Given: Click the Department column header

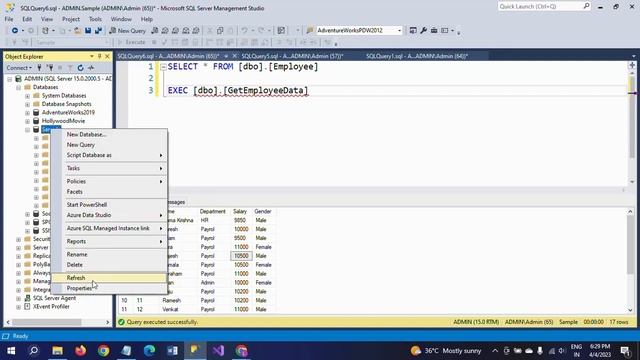Looking at the screenshot, I should click(212, 211).
